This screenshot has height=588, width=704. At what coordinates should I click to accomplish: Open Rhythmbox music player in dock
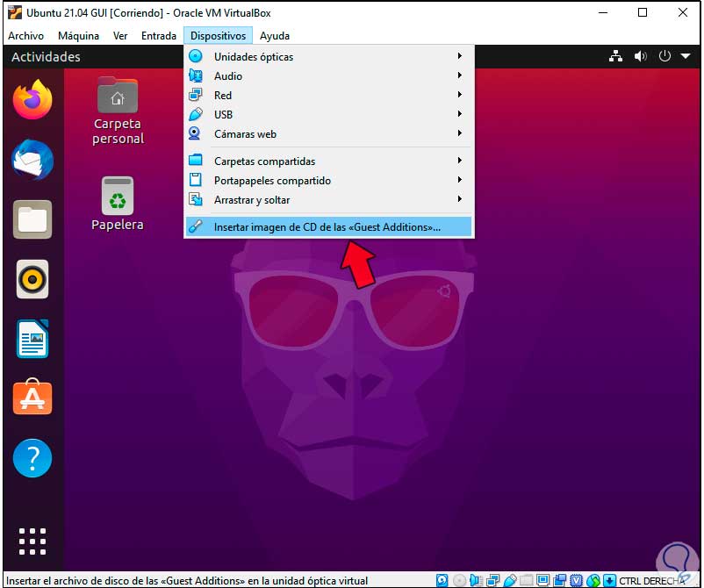coord(32,279)
